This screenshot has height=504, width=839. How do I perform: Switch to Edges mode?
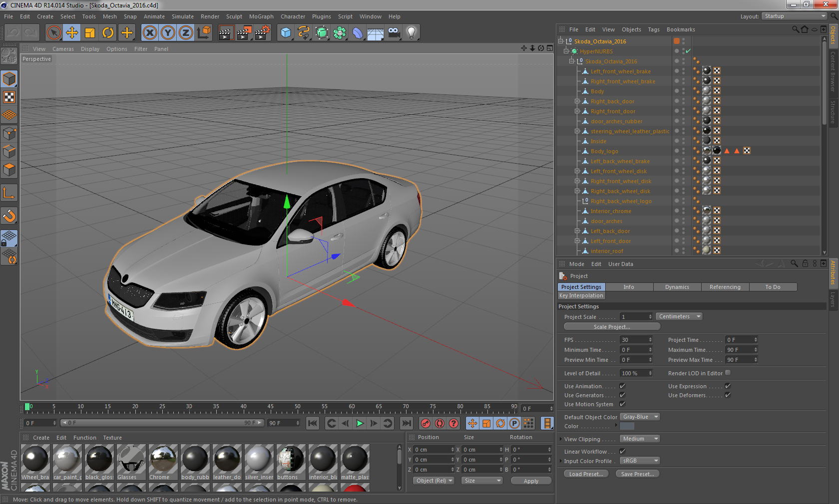(9, 152)
